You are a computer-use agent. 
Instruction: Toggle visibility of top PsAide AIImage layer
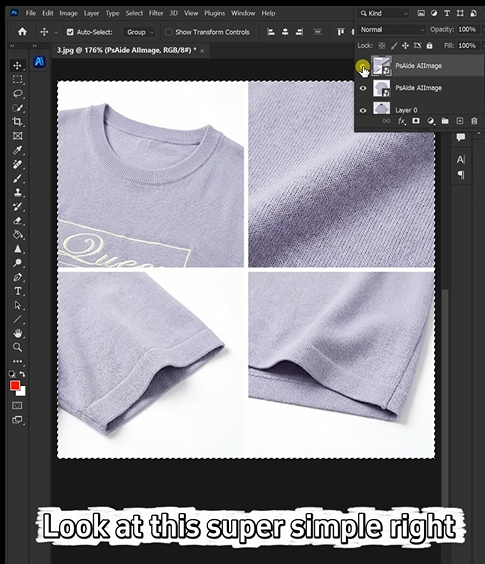point(362,66)
